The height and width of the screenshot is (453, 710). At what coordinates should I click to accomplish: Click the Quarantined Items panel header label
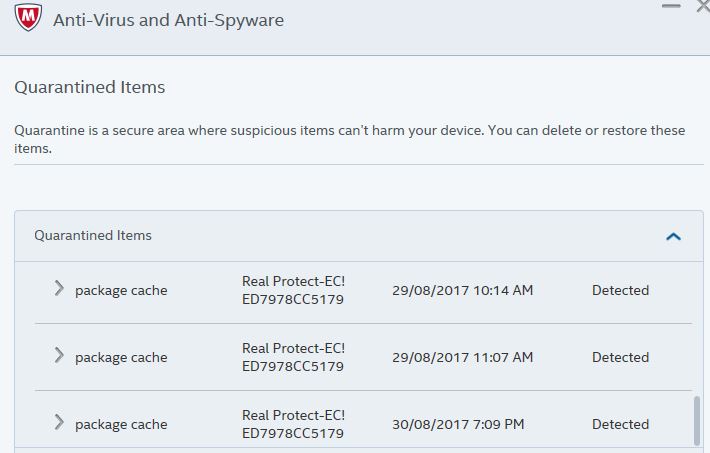[x=93, y=236]
